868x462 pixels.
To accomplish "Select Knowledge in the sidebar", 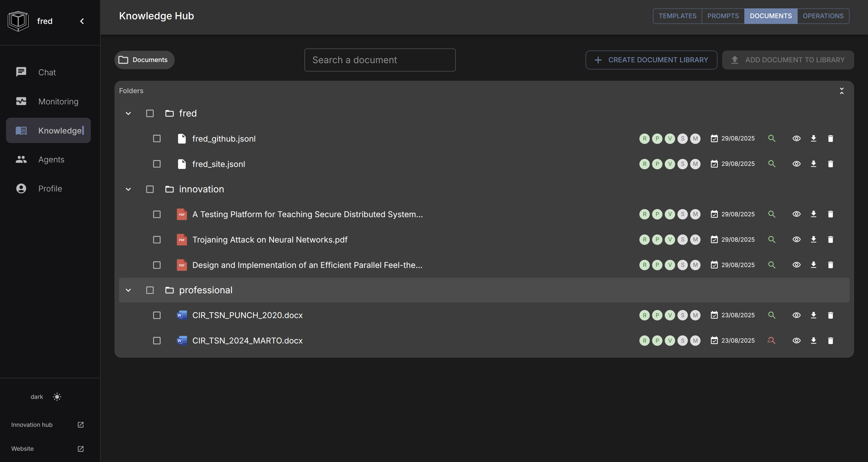I will pyautogui.click(x=48, y=130).
